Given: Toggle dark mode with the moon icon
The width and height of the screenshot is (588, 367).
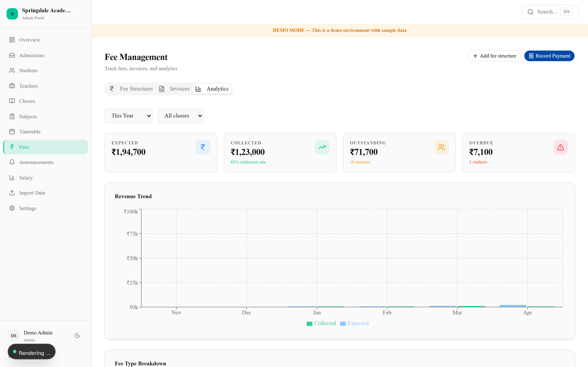Looking at the screenshot, I should 77,335.
